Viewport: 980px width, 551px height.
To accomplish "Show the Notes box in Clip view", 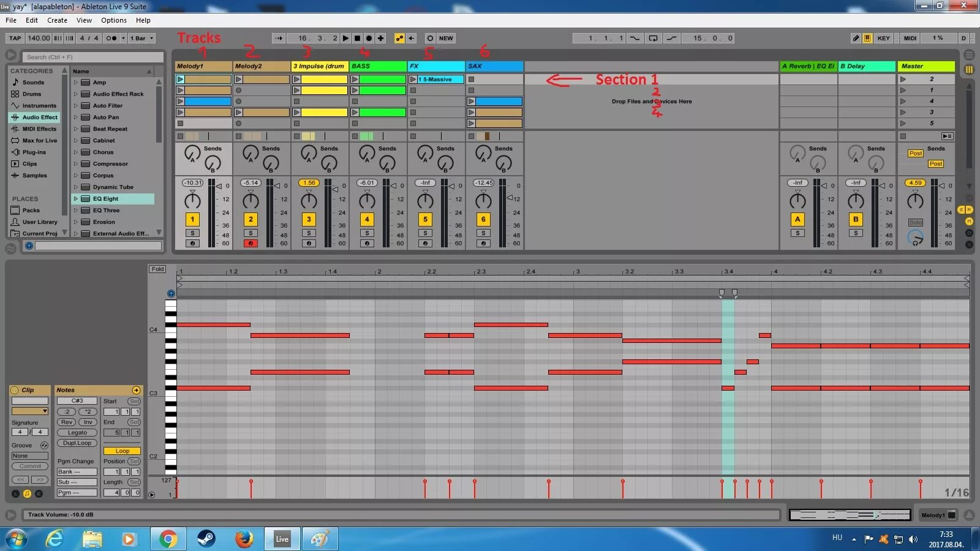I will click(x=27, y=493).
